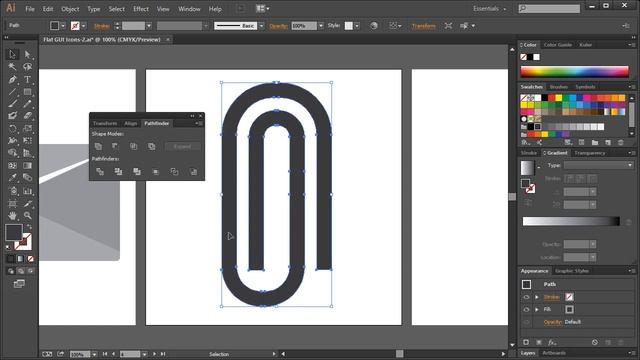Click the Opacity link in Appearance panel

[553, 322]
